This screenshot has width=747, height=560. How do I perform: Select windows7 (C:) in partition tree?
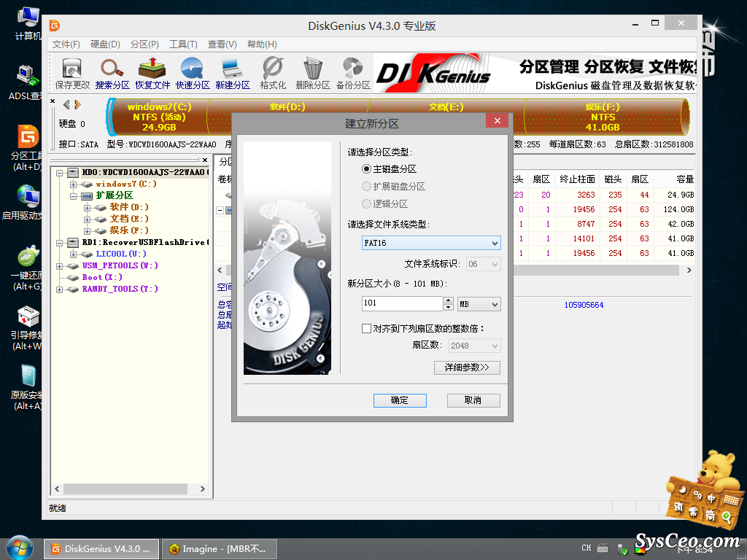click(126, 184)
